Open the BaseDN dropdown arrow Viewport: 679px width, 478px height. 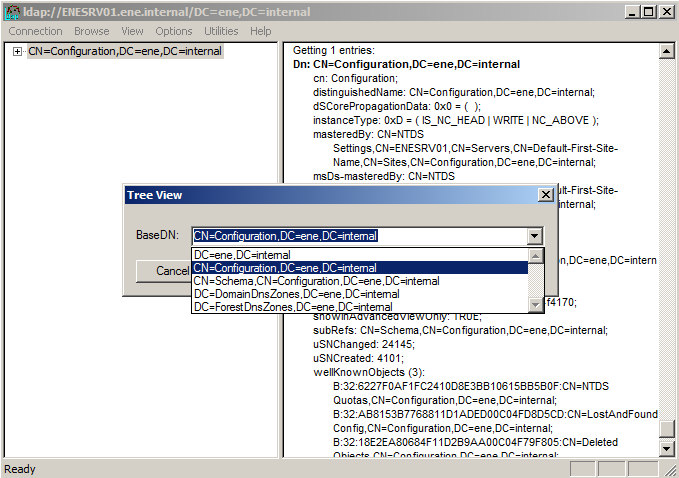click(x=535, y=236)
